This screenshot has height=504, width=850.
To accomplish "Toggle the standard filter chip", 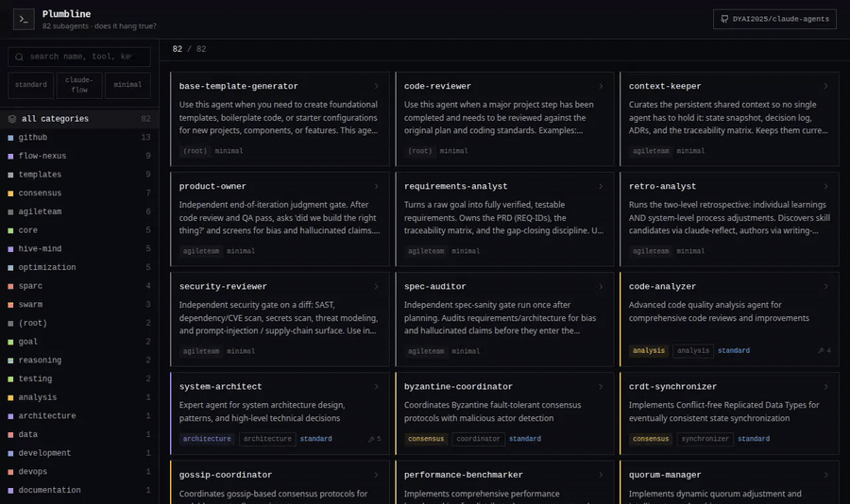I will (x=31, y=85).
